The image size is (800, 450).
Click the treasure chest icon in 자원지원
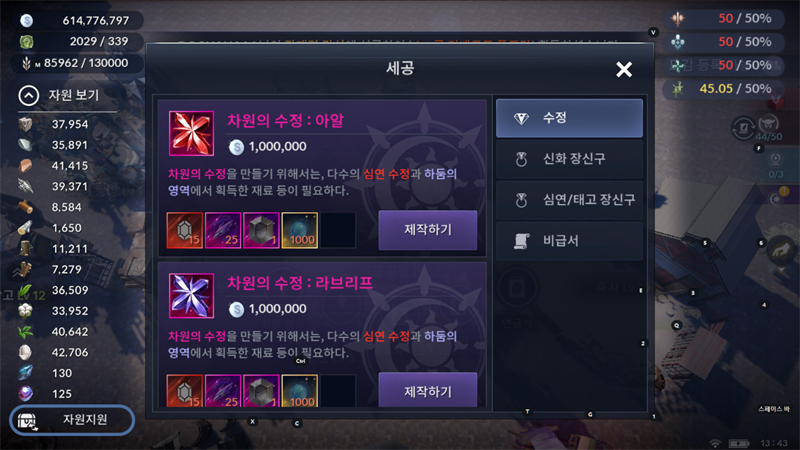pos(27,421)
